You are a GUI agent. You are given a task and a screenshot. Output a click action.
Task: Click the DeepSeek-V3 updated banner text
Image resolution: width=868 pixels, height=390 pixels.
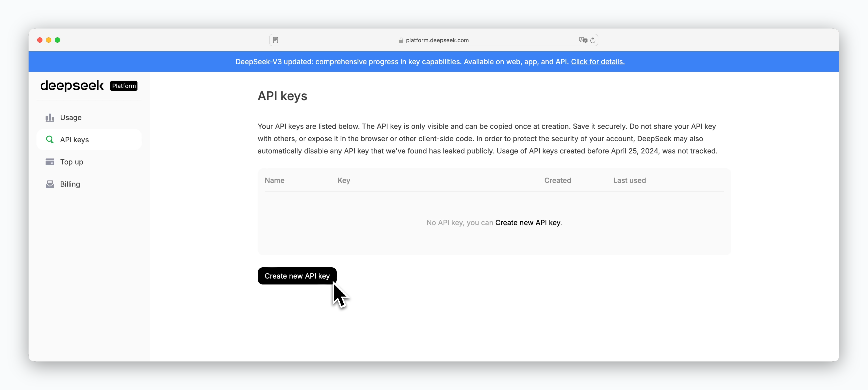[402, 62]
